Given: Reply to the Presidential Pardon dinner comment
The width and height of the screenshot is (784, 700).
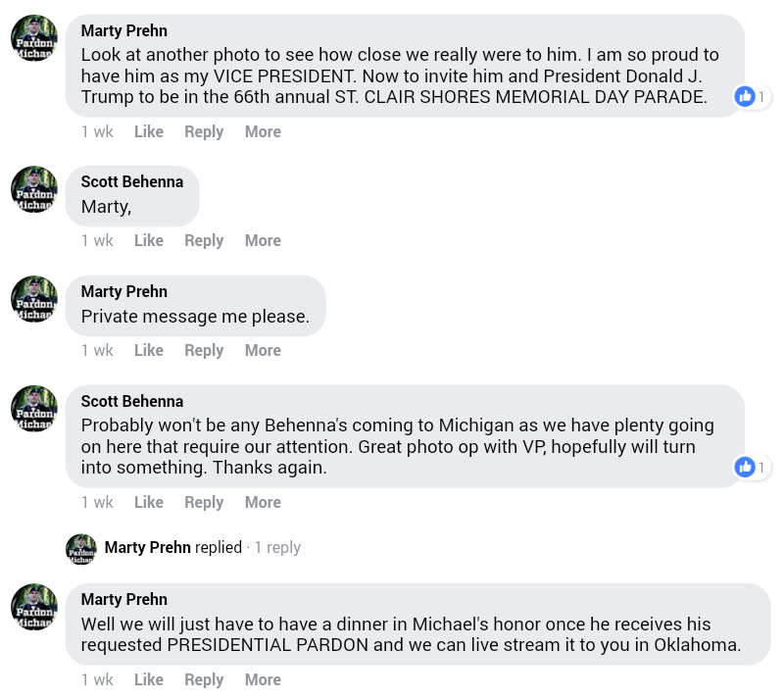Looking at the screenshot, I should point(204,679).
